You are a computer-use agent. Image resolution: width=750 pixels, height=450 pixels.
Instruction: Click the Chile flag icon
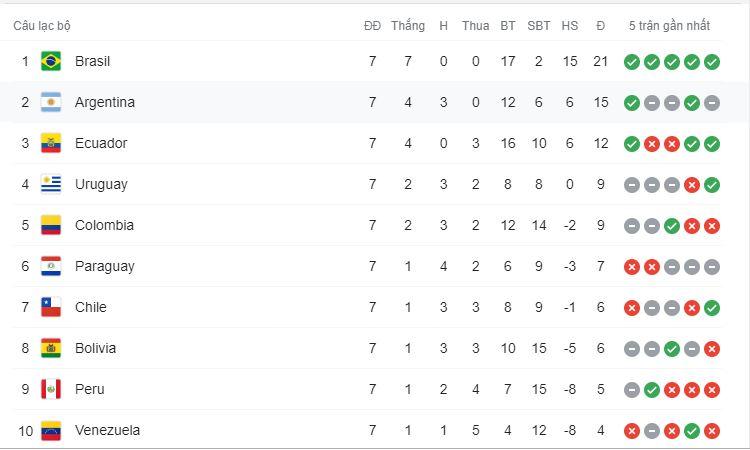coord(51,307)
